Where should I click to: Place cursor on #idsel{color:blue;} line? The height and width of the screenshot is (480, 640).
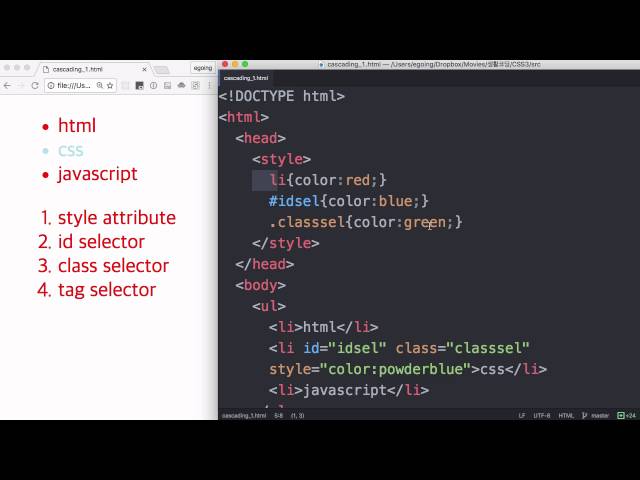point(349,201)
